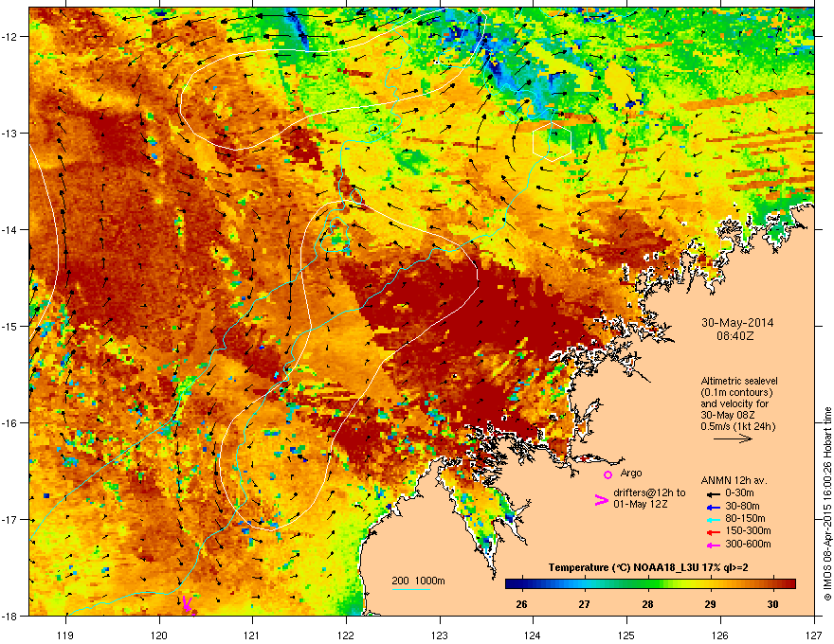The width and height of the screenshot is (834, 644).
Task: Click the latitude label '-17'
Action: pyautogui.click(x=9, y=519)
